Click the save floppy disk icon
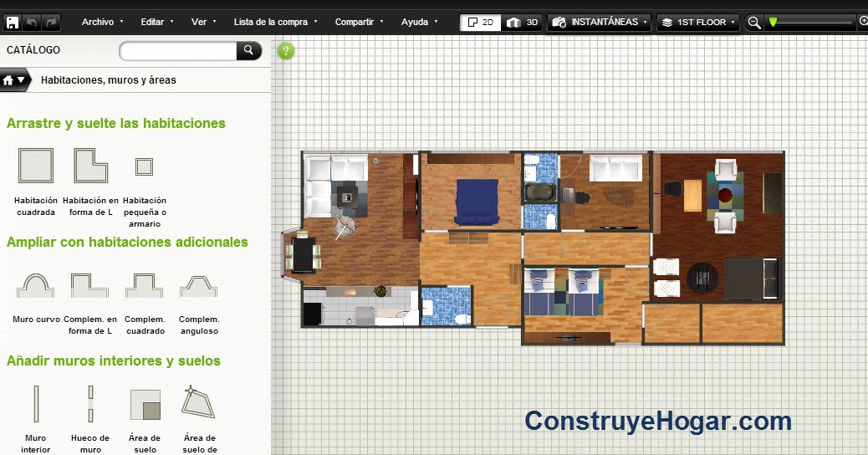Screen dimensions: 868x455 (x=13, y=23)
